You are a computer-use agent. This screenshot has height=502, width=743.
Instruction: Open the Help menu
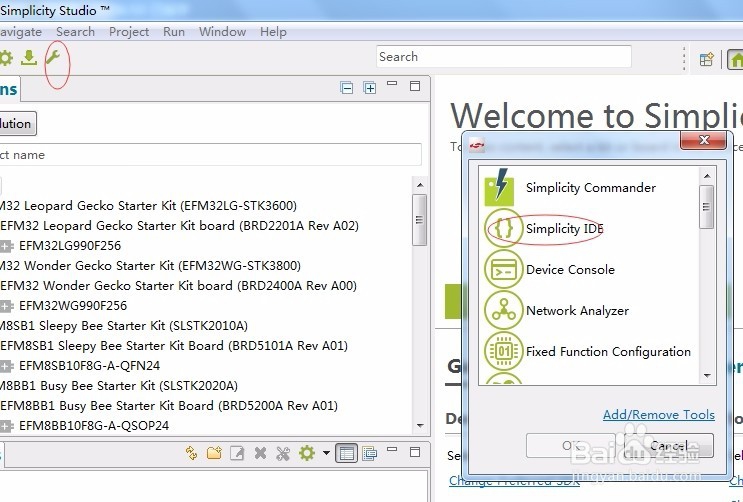(273, 32)
